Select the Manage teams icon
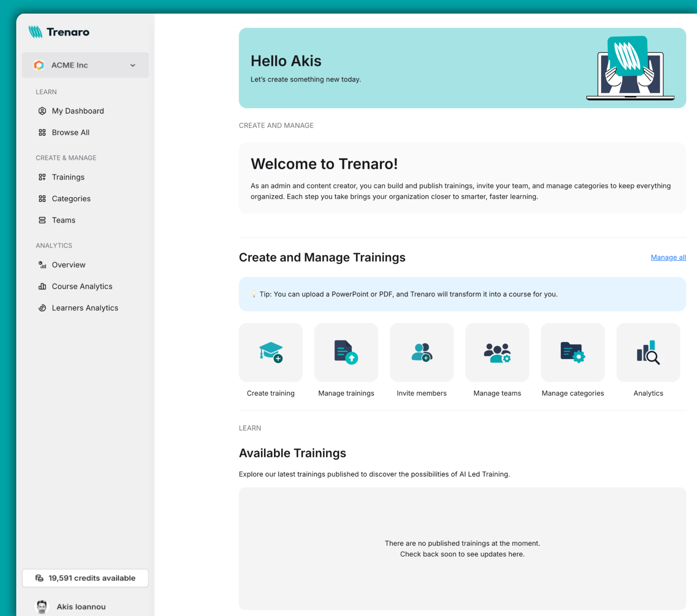This screenshot has width=697, height=616. [x=497, y=352]
